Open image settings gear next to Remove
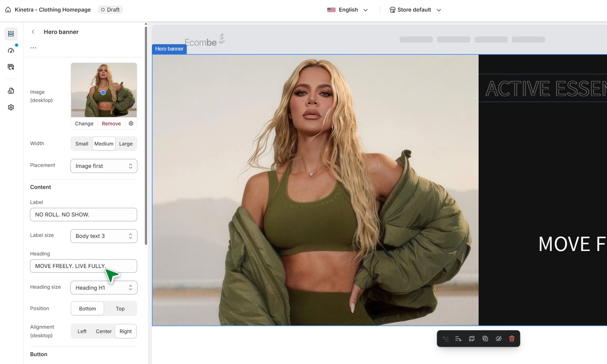 (x=131, y=123)
